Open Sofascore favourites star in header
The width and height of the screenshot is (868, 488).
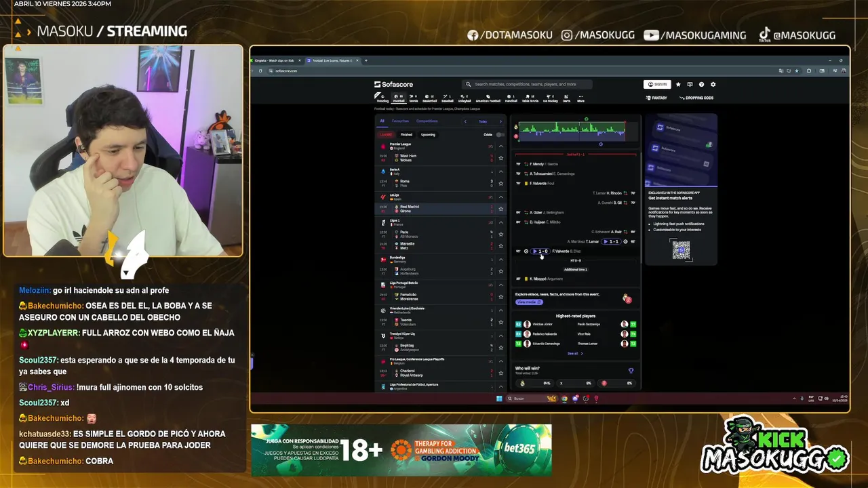pos(678,85)
